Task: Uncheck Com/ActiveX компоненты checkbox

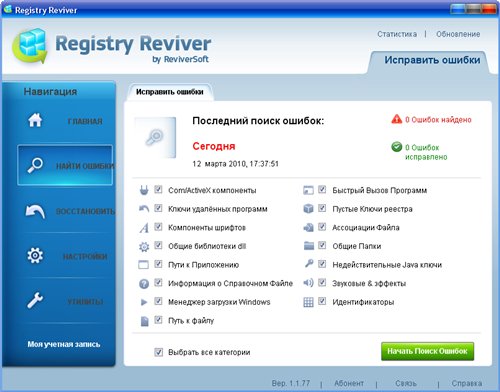Action: point(158,190)
